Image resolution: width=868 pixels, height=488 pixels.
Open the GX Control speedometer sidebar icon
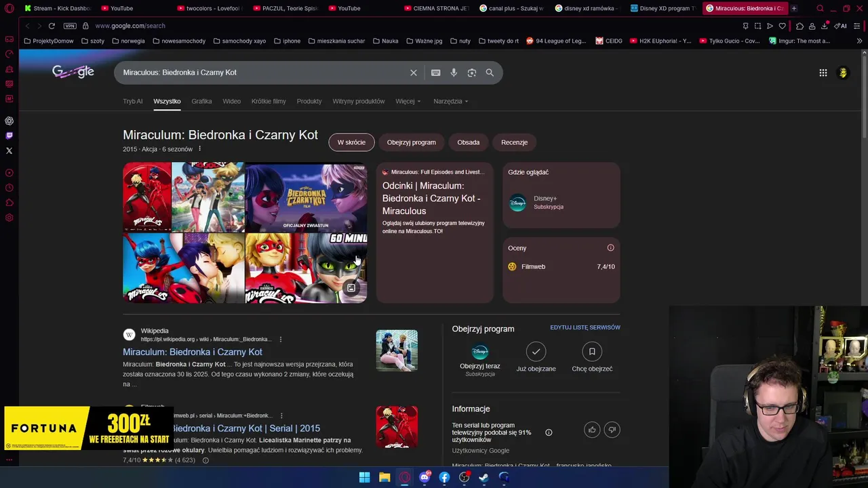9,54
